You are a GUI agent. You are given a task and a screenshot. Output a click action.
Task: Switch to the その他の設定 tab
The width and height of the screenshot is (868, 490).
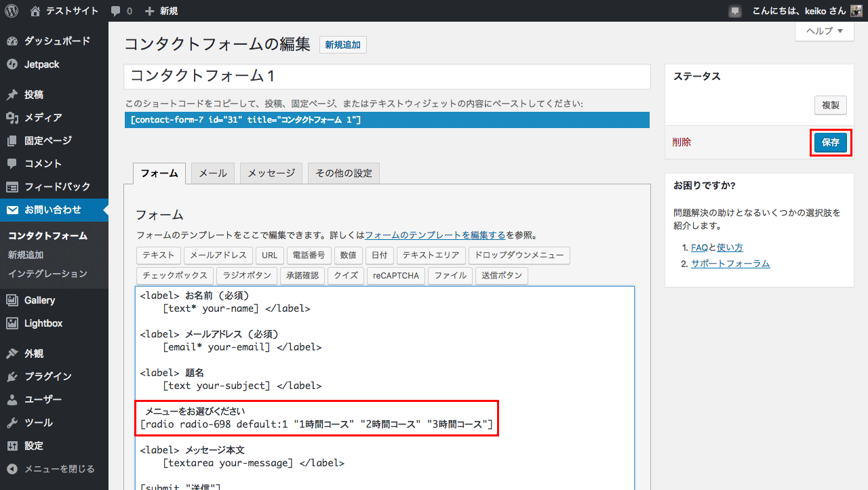[x=344, y=173]
